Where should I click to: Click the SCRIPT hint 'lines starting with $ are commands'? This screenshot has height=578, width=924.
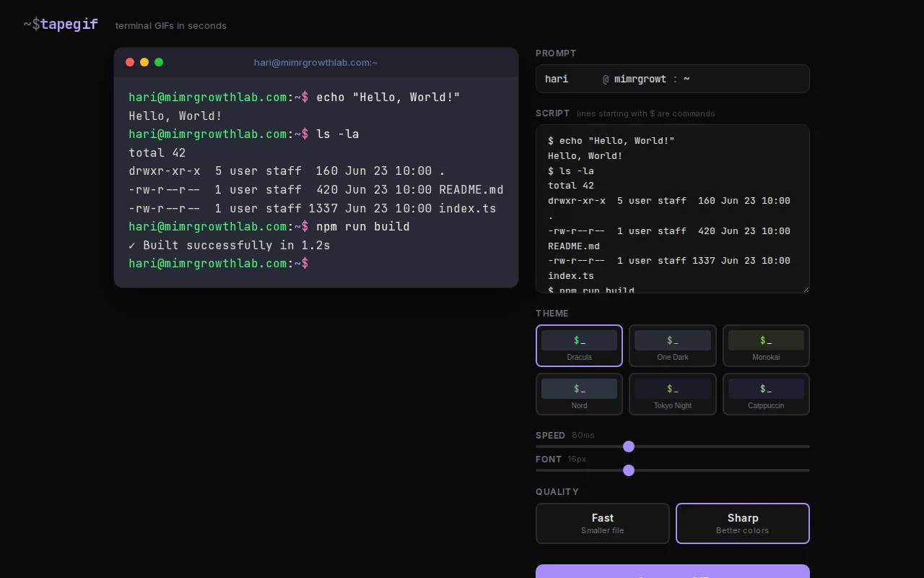click(x=646, y=113)
